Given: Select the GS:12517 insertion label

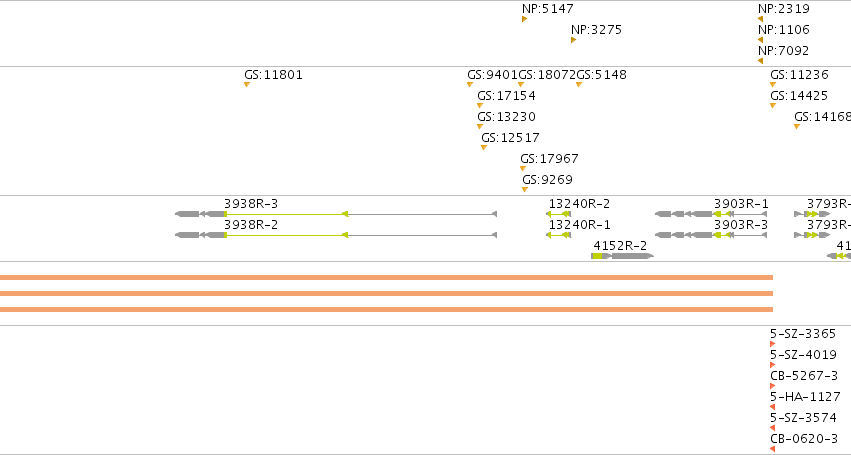Looking at the screenshot, I should [x=511, y=138].
